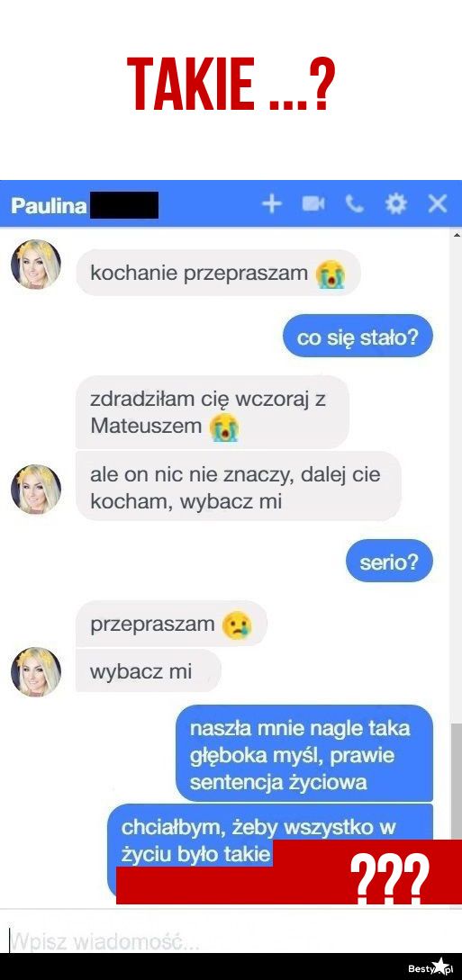The image size is (462, 980).
Task: Click the Besty.pl logo watermark
Action: (x=430, y=967)
